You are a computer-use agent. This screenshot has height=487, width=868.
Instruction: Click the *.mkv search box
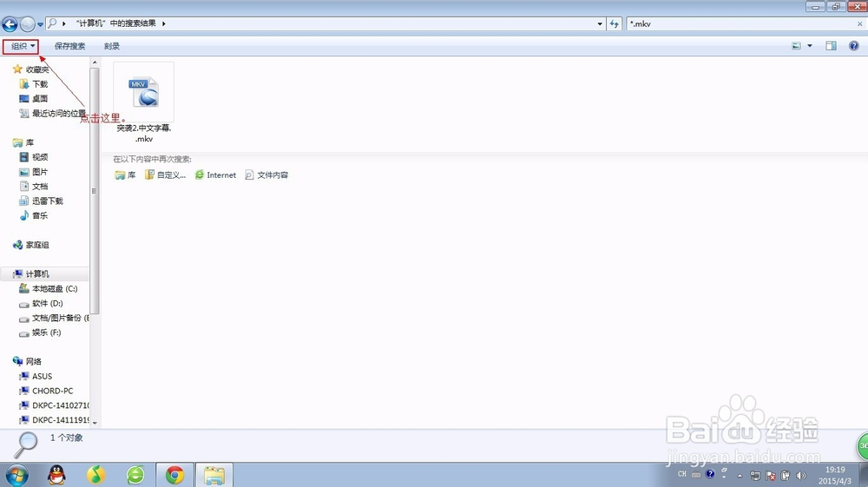click(x=742, y=23)
